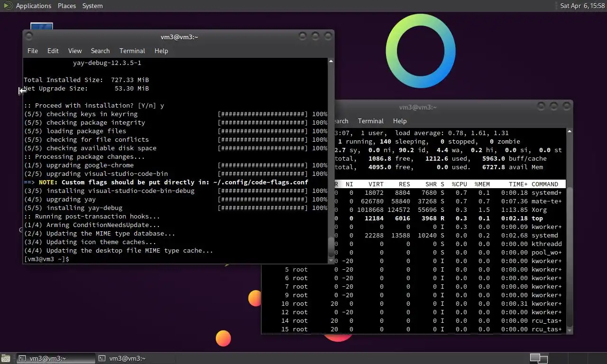This screenshot has width=607, height=364.
Task: Click the kthreadd process row
Action: click(x=449, y=244)
